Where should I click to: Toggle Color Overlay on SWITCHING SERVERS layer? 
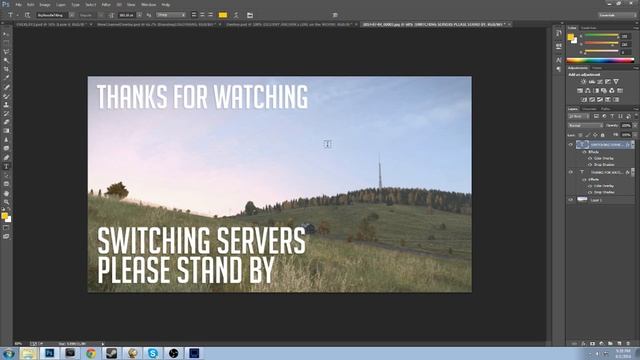pyautogui.click(x=590, y=158)
